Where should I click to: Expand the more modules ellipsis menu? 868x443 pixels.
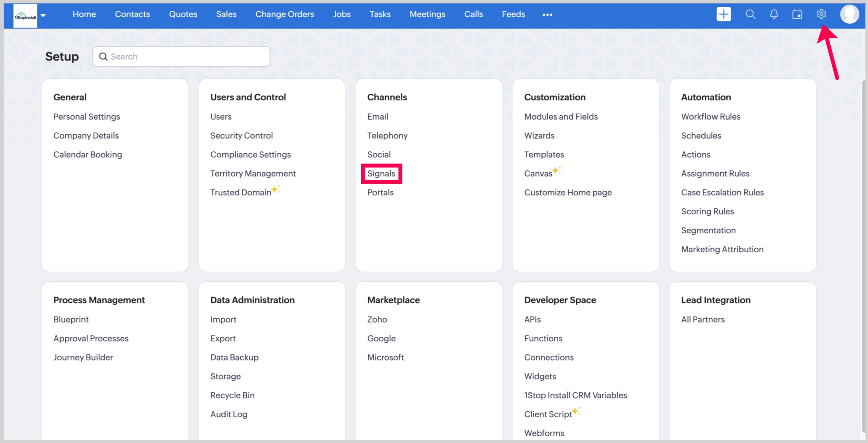[x=547, y=15]
